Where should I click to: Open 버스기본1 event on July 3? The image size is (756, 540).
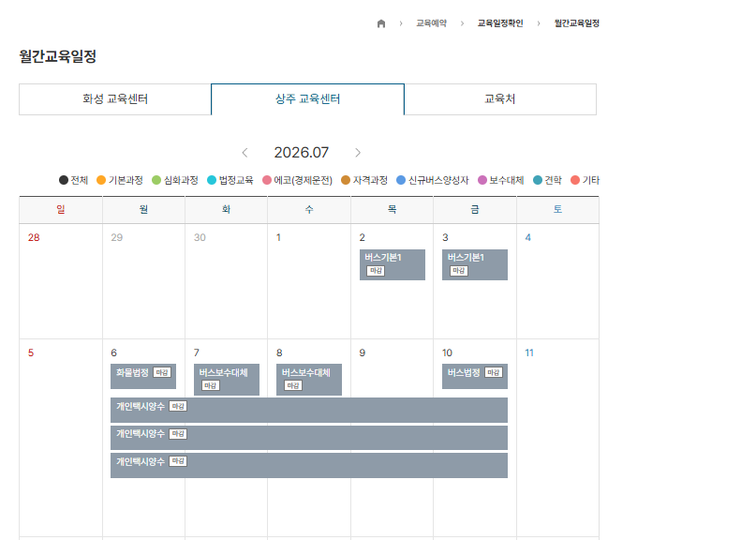point(475,264)
